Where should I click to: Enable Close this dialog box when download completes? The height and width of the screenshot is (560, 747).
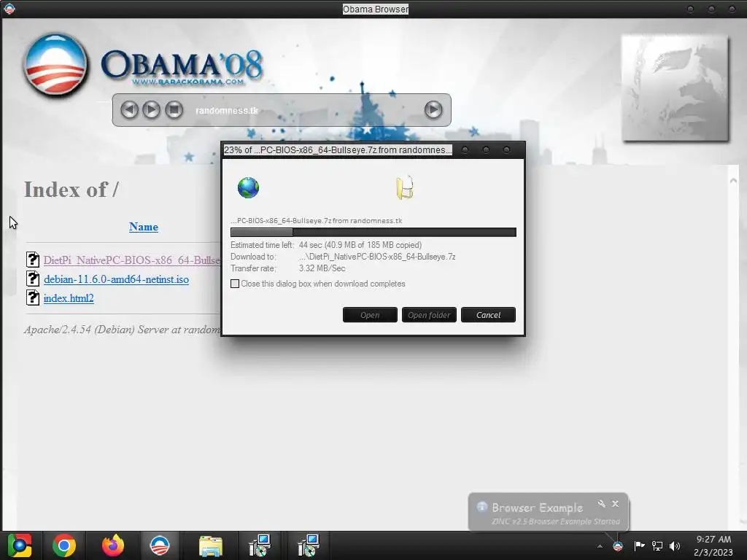(235, 284)
